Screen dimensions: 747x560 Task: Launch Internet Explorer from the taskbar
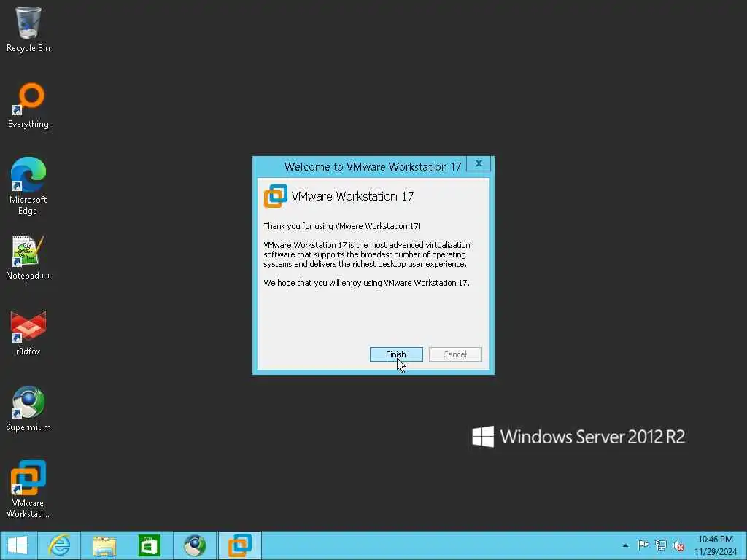tap(60, 545)
